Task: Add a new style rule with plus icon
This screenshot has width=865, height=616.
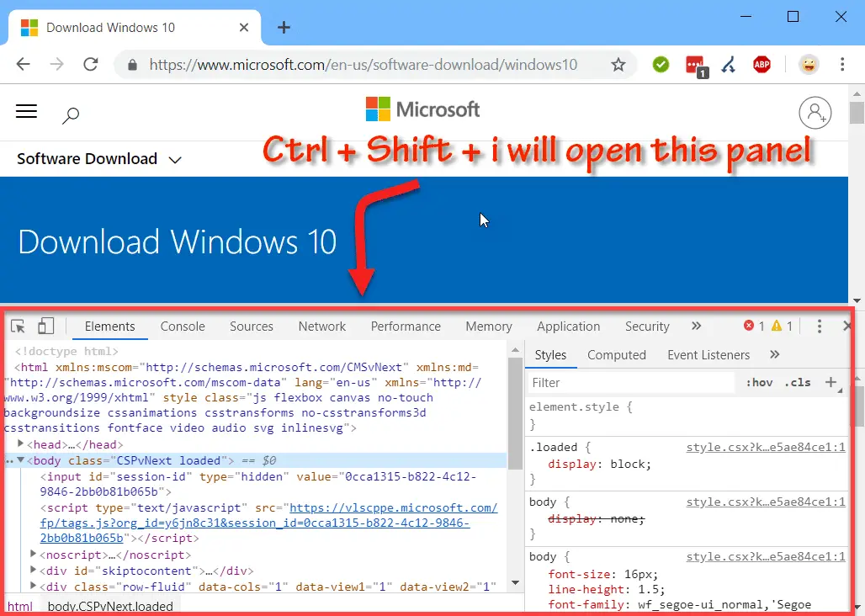Action: [831, 382]
